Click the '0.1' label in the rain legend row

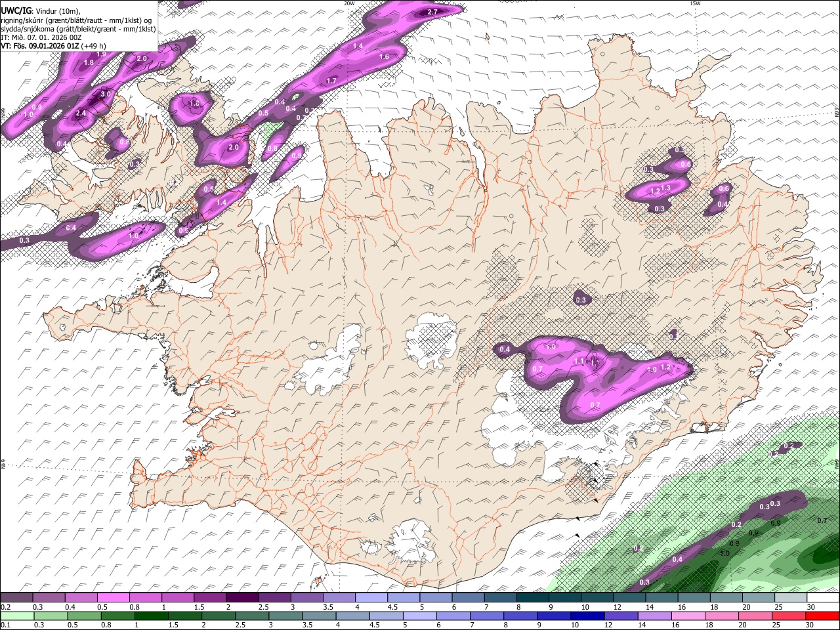(5, 625)
